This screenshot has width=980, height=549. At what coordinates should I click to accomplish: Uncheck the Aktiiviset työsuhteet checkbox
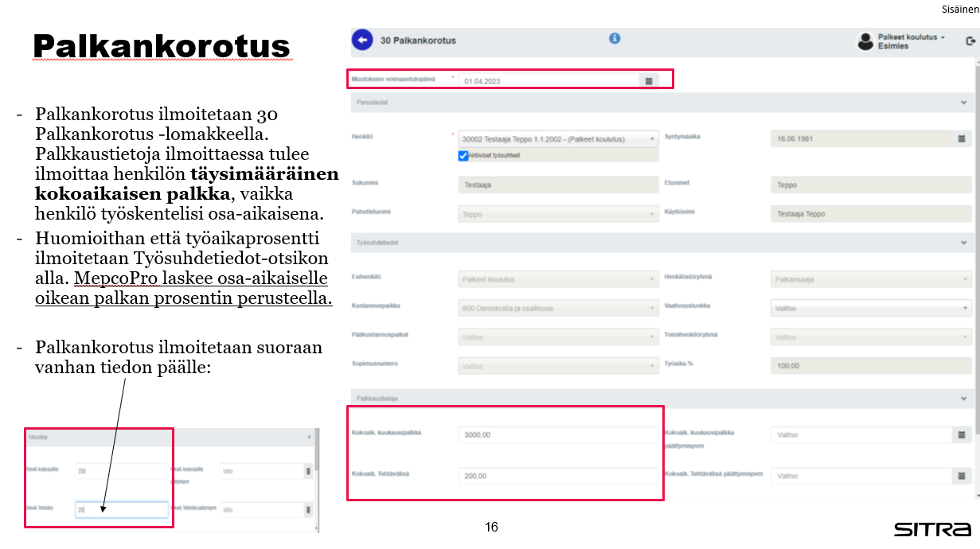[463, 156]
